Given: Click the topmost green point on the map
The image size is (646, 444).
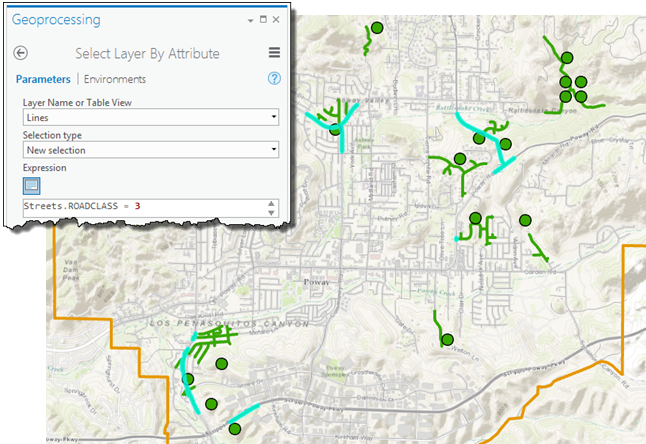Looking at the screenshot, I should pos(376,28).
